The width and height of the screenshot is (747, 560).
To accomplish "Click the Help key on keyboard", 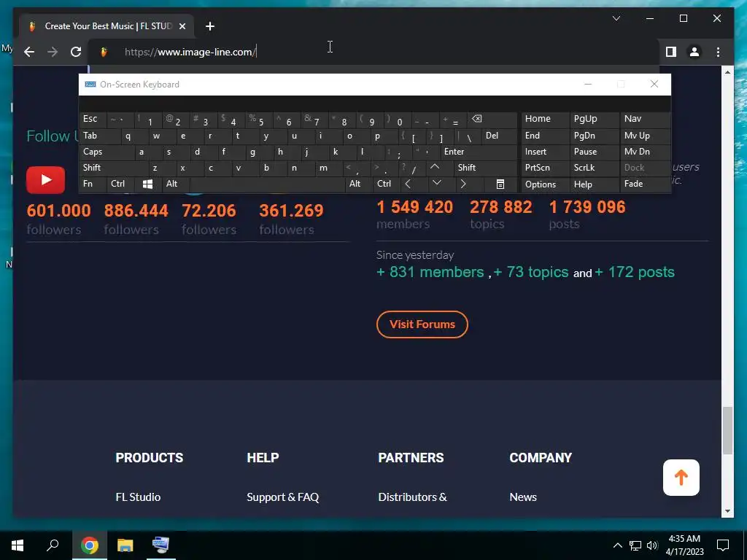I will coord(594,184).
